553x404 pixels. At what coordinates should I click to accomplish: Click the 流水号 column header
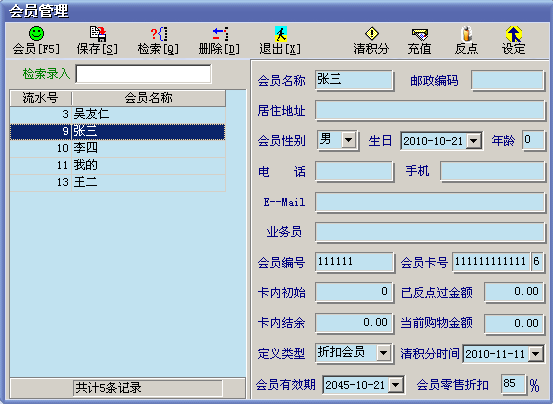[41, 98]
